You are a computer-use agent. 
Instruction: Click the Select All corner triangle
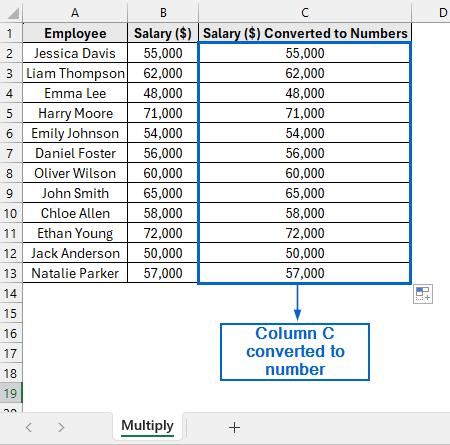(x=13, y=14)
